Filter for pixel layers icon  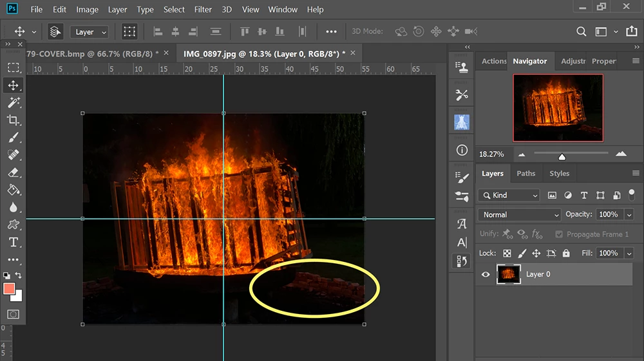point(552,195)
